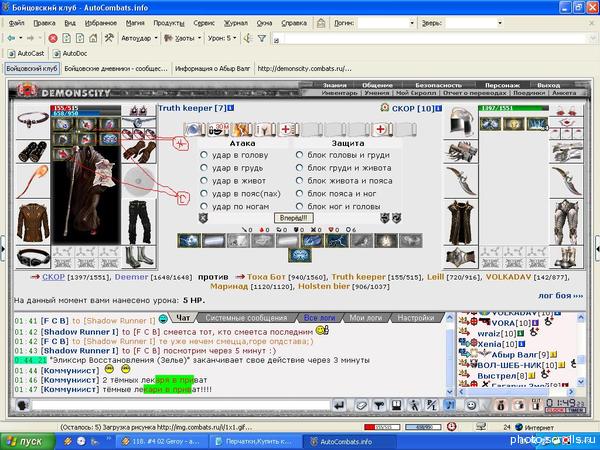Open the Магия menu
The width and height of the screenshot is (600, 450).
tap(135, 23)
